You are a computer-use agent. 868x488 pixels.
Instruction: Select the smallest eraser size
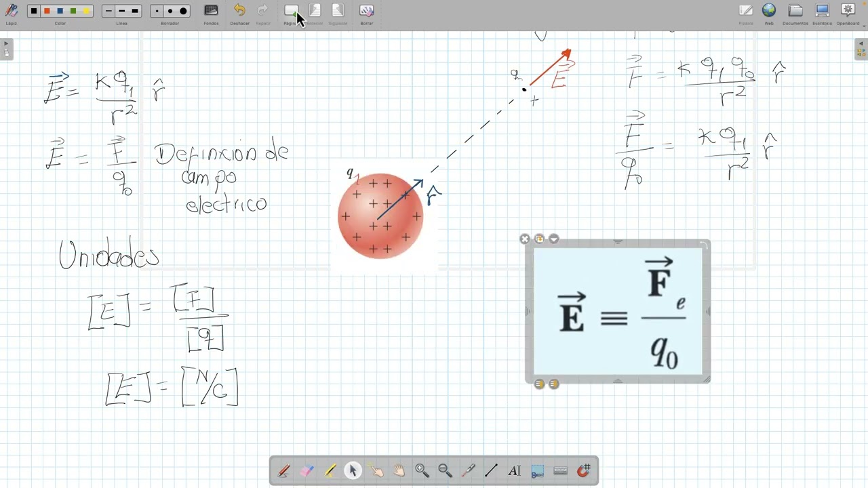157,11
